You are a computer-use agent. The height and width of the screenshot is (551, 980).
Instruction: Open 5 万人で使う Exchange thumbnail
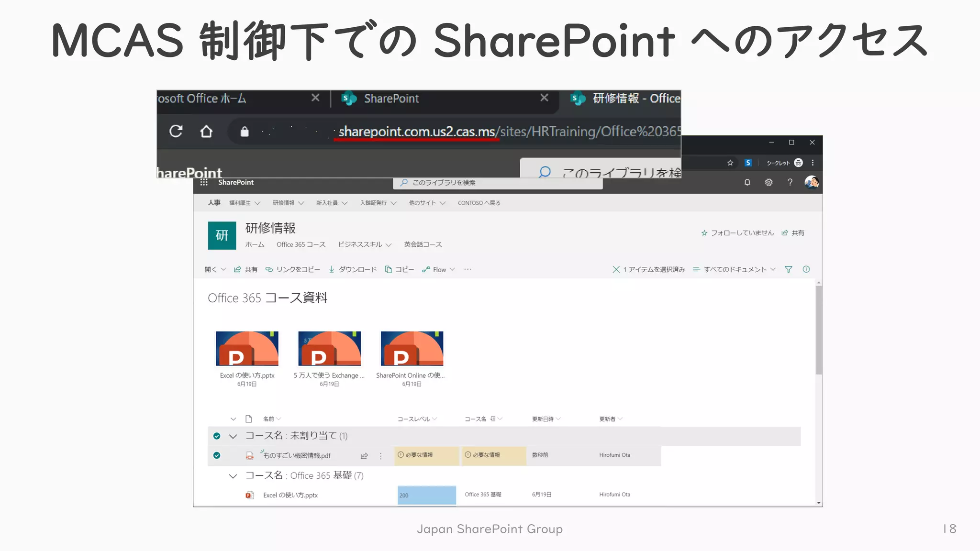(329, 349)
